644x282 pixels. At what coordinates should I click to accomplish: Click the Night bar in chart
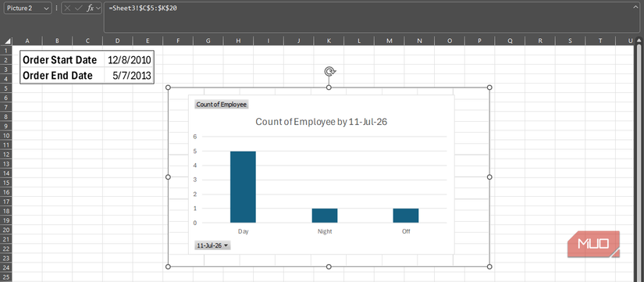(x=325, y=216)
